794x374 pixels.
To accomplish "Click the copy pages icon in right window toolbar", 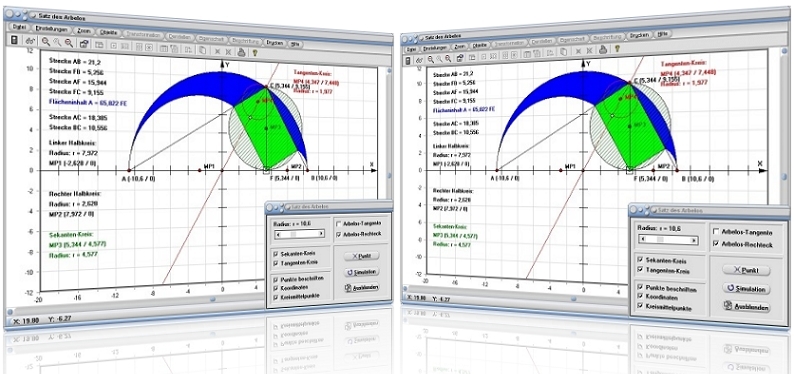I will 564,52.
